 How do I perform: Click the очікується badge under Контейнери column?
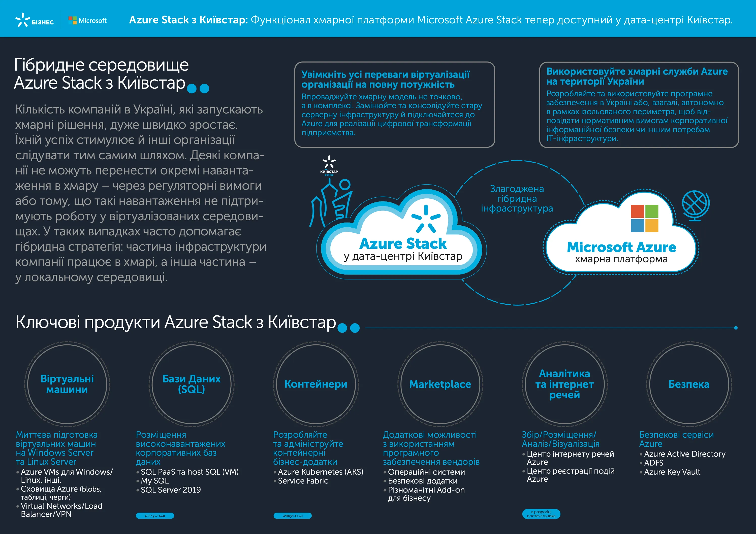point(292,516)
